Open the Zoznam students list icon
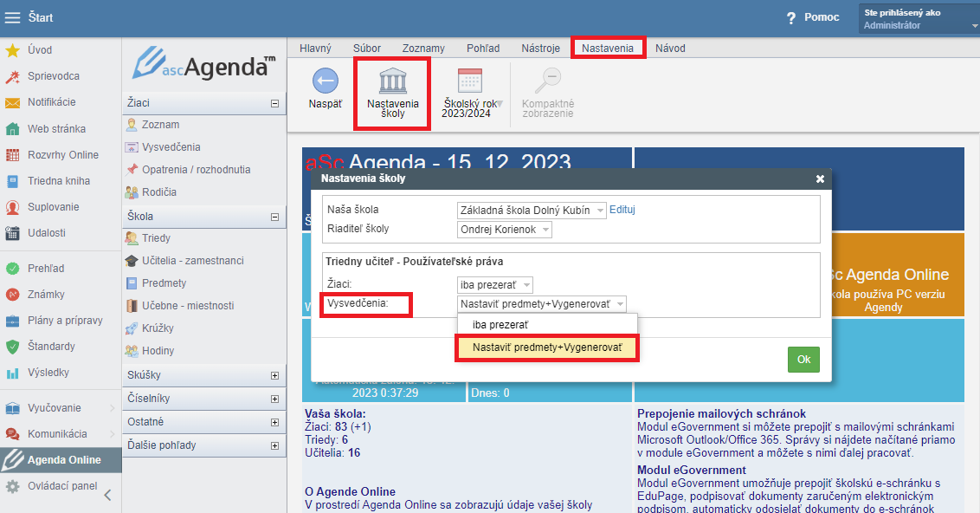 (132, 125)
